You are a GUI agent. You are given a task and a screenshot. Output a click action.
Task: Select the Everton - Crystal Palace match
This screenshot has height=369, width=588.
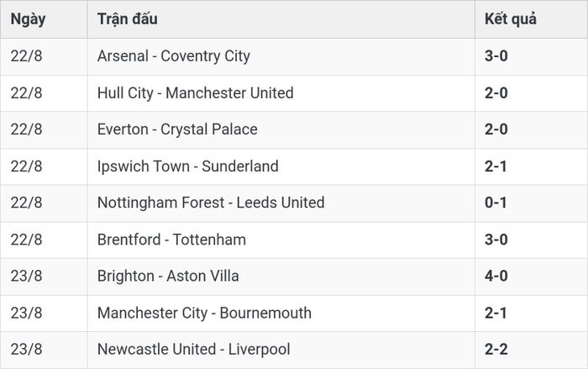[177, 129]
